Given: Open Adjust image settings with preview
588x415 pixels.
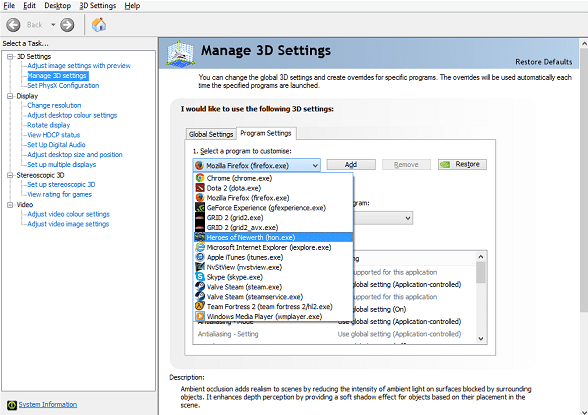Looking at the screenshot, I should [x=79, y=66].
